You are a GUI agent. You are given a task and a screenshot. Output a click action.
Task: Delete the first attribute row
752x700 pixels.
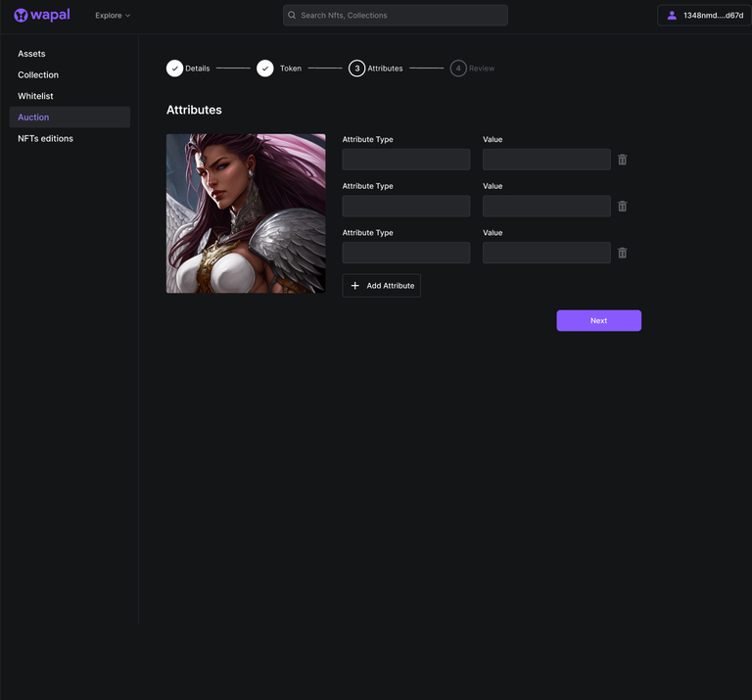coord(622,160)
